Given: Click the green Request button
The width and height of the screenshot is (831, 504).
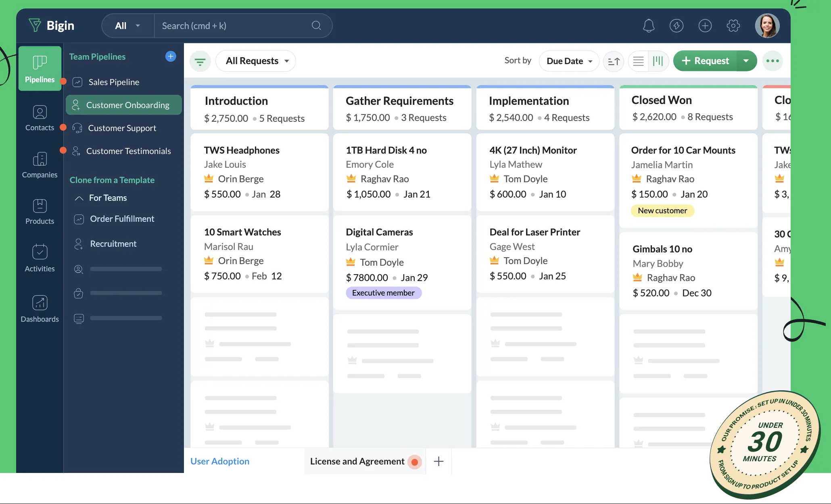Looking at the screenshot, I should pos(705,61).
